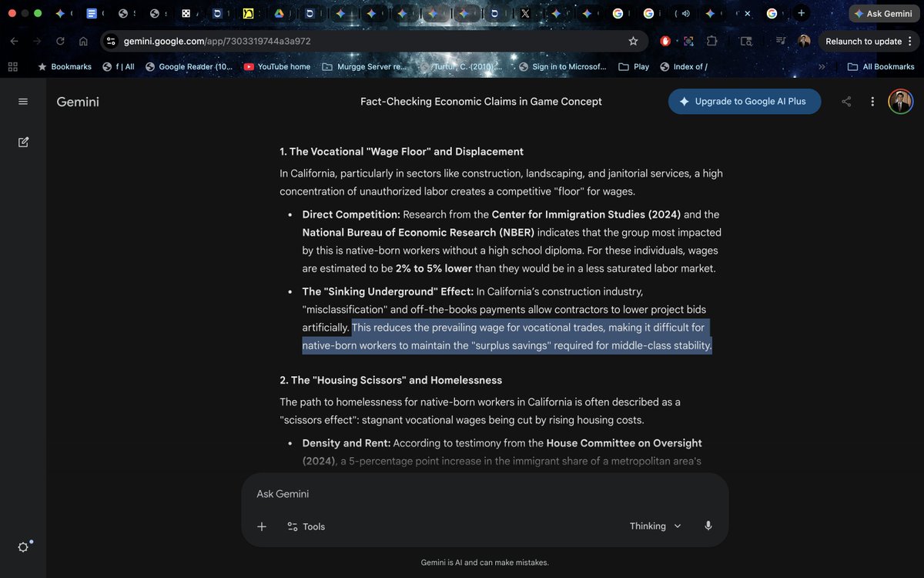
Task: Open Gemini settings gear icon
Action: pyautogui.click(x=24, y=546)
